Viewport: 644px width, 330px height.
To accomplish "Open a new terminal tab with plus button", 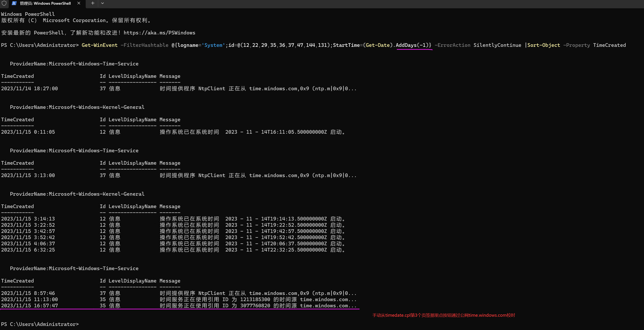I will 92,3.
